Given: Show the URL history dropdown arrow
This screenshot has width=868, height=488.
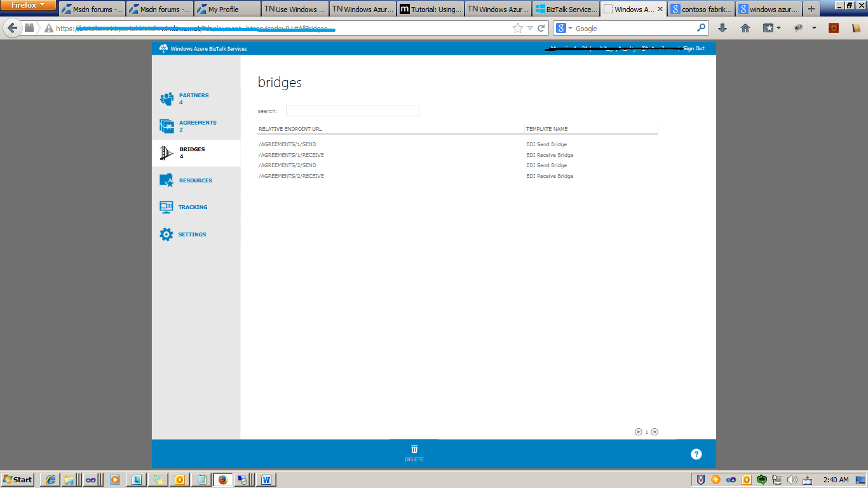Looking at the screenshot, I should click(x=530, y=28).
